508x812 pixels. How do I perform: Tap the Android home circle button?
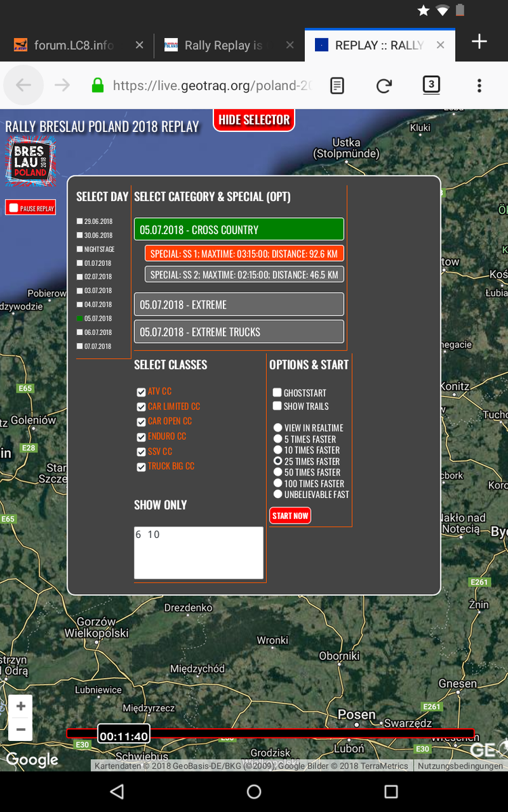point(254,791)
